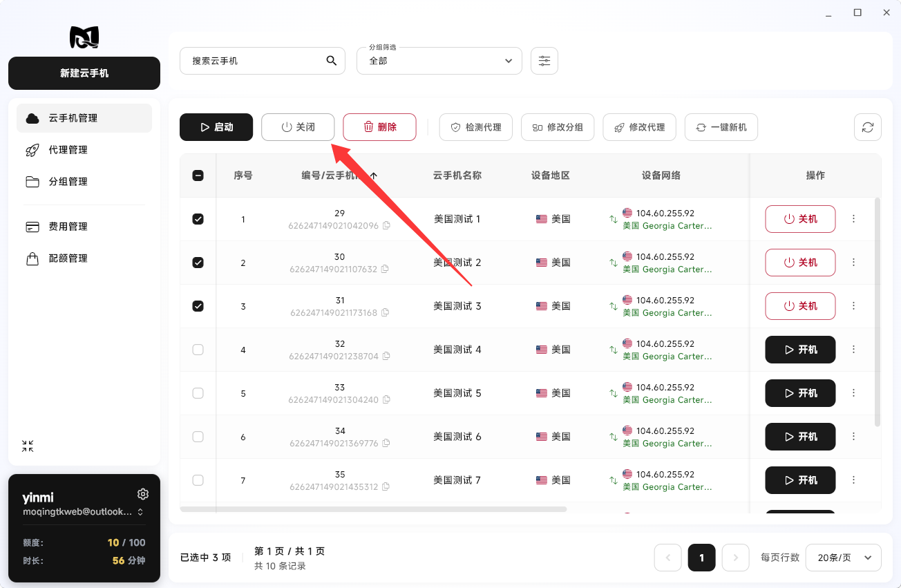The width and height of the screenshot is (901, 588).
Task: Click the refresh list icon button
Action: [868, 127]
